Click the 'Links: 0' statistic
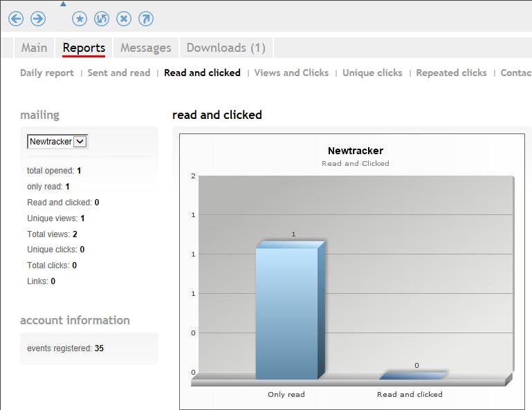 pos(41,281)
